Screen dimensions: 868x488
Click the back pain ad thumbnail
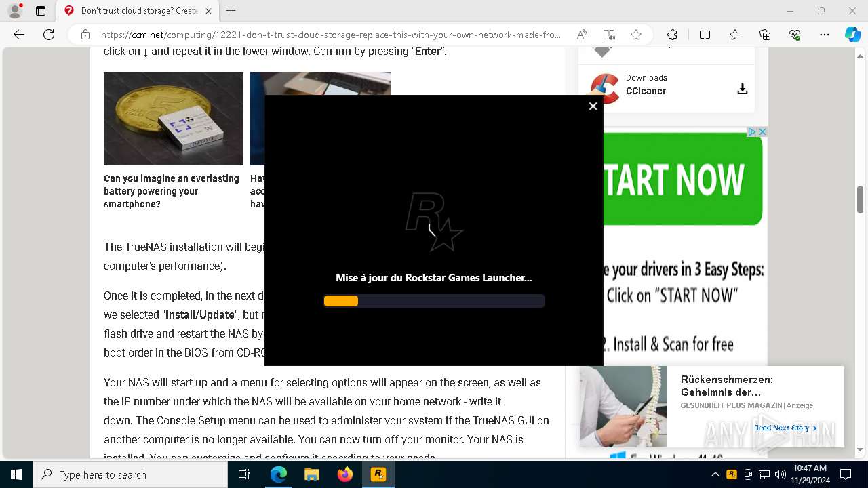pyautogui.click(x=623, y=407)
